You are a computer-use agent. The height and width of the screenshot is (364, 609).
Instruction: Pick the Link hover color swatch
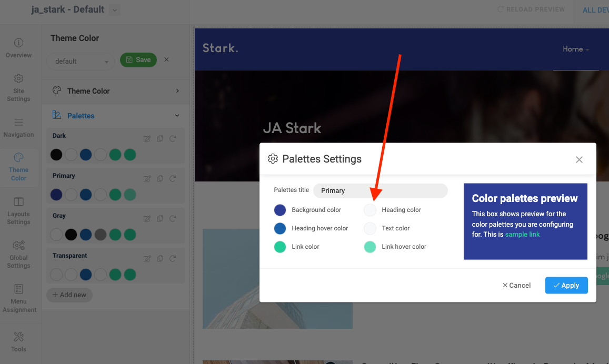370,247
